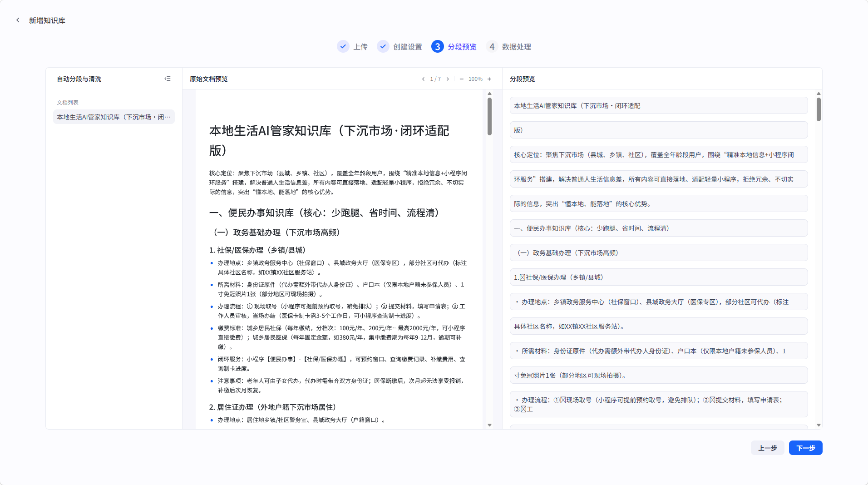Zoom out the original document preview
Image resolution: width=868 pixels, height=485 pixels.
(461, 79)
